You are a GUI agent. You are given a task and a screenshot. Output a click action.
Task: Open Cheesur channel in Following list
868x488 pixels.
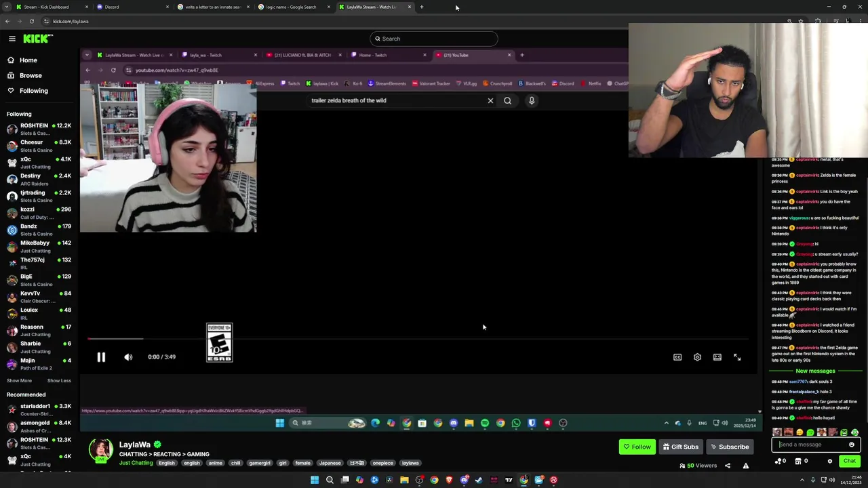39,146
